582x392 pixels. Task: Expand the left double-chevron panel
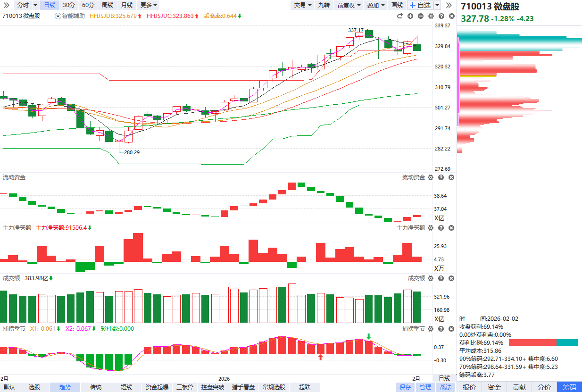point(7,5)
